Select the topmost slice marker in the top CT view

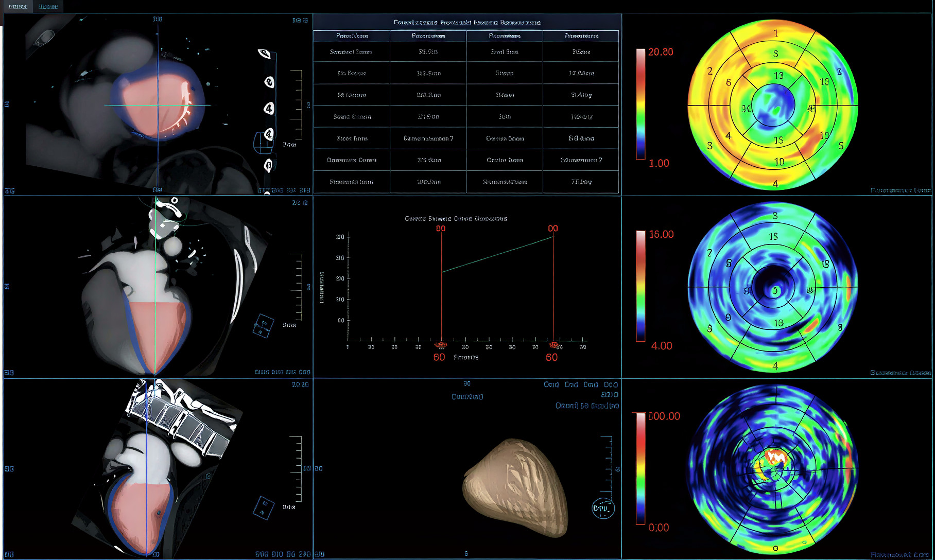[265, 54]
